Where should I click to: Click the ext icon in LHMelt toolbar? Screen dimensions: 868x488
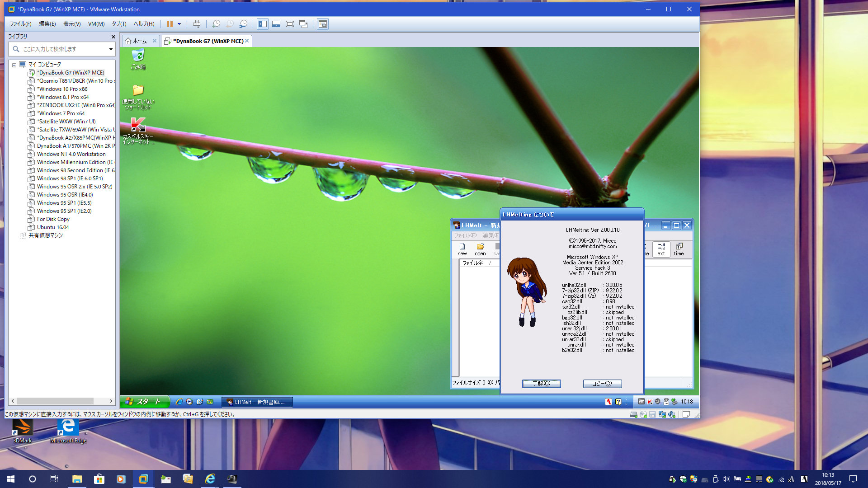[661, 249]
